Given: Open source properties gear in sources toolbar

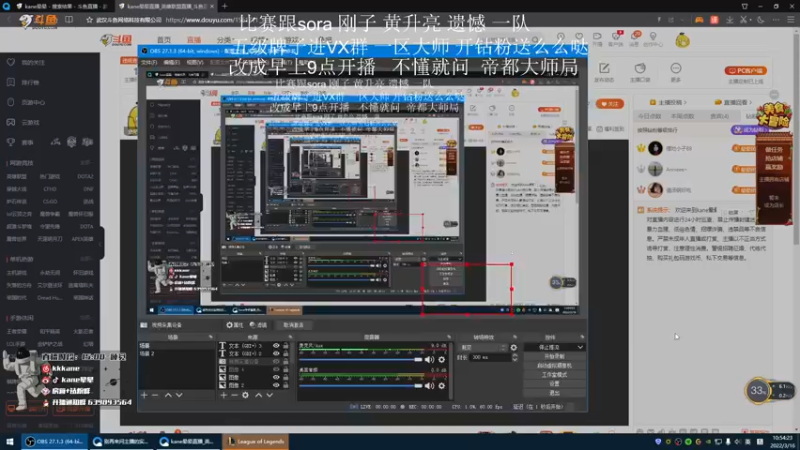Looking at the screenshot, I should click(245, 395).
